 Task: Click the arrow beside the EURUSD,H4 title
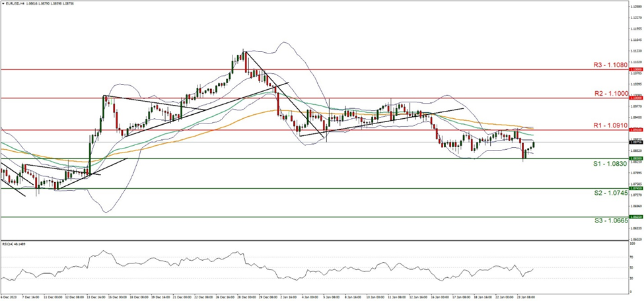pos(3,3)
